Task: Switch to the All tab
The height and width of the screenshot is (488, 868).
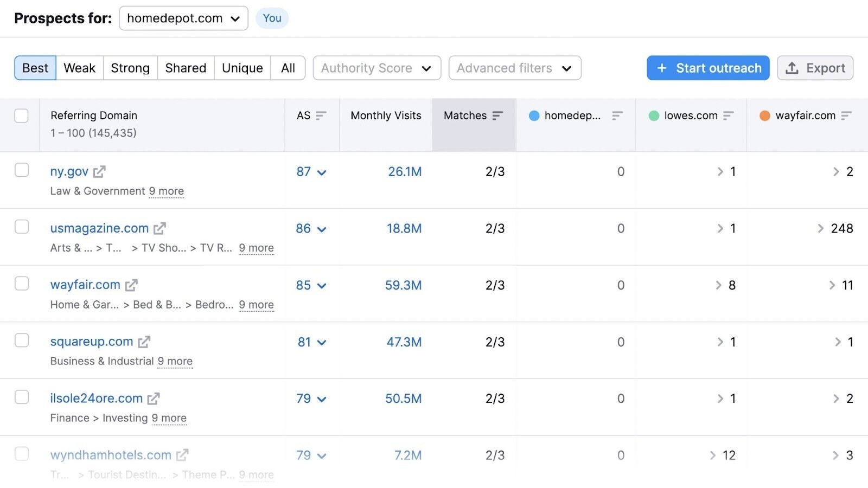Action: click(x=288, y=68)
